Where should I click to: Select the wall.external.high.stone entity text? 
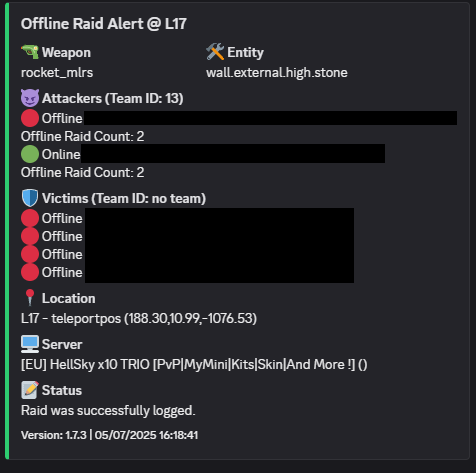click(277, 73)
